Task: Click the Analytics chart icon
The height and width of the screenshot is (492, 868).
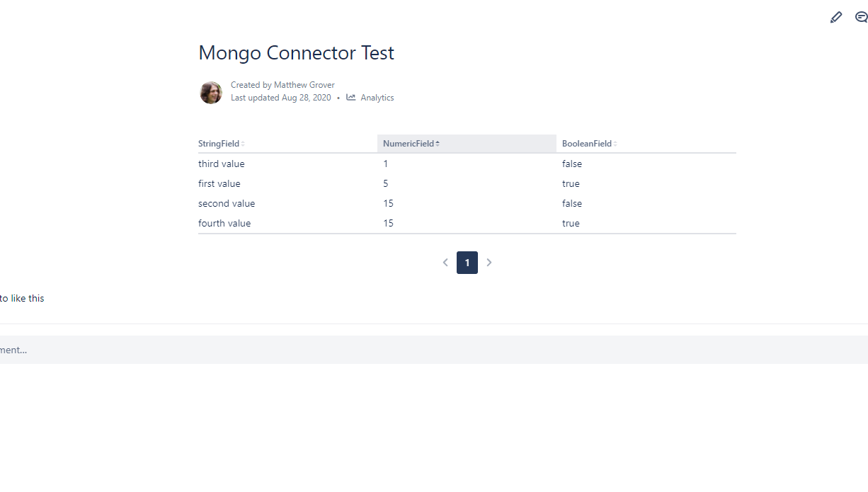Action: click(x=350, y=98)
